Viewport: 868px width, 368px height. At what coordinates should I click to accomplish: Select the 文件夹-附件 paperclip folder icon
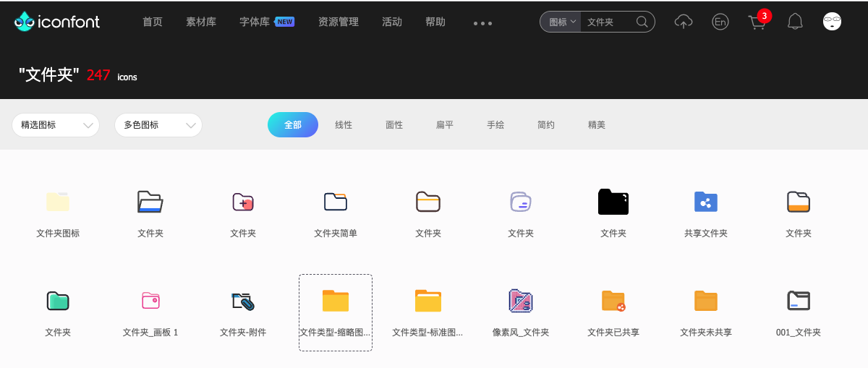[x=243, y=301]
